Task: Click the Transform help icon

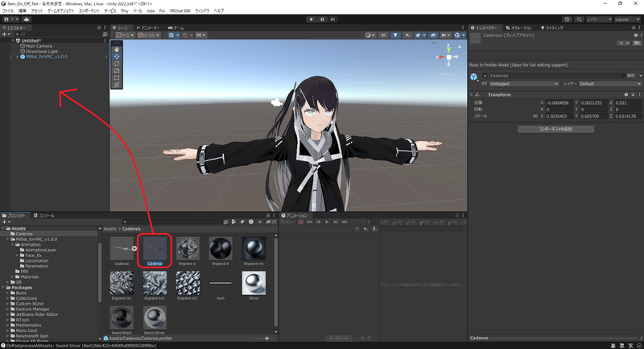Action: [x=626, y=94]
